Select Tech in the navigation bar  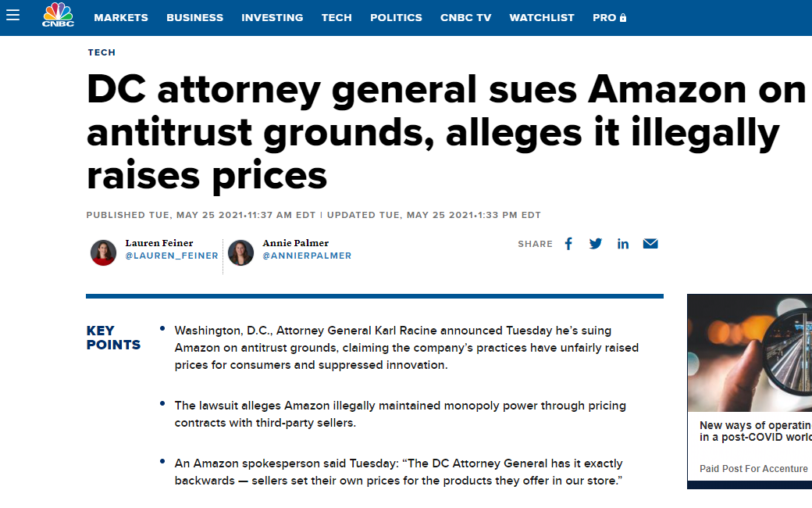[337, 18]
